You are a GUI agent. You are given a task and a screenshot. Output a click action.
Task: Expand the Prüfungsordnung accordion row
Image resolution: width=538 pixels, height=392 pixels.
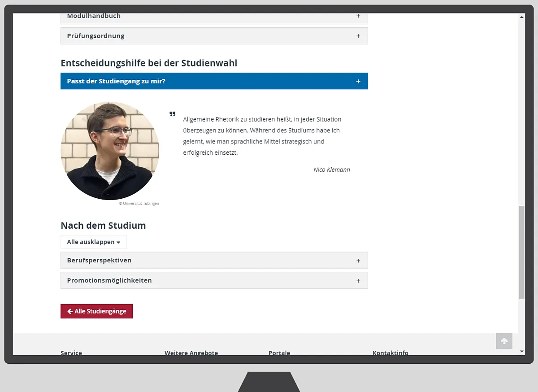(x=214, y=36)
